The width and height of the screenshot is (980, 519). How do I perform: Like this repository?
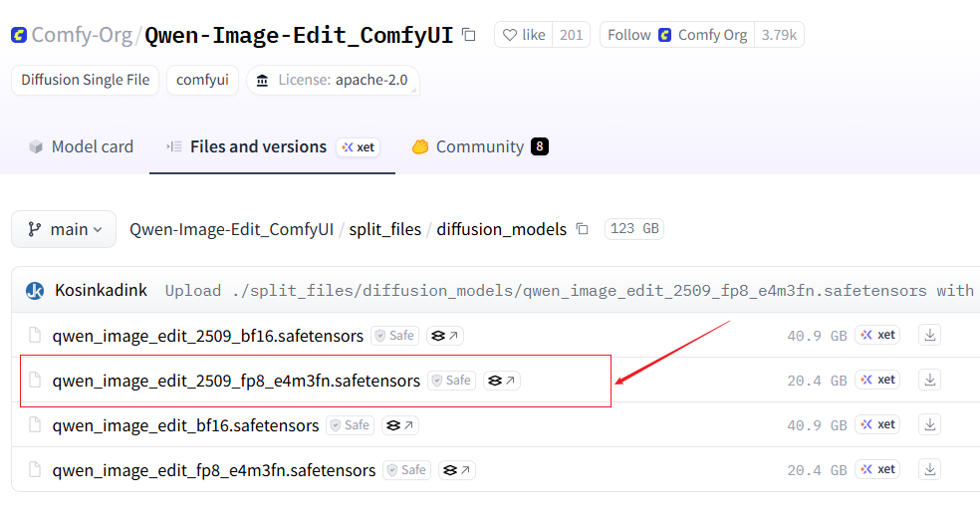[x=524, y=35]
